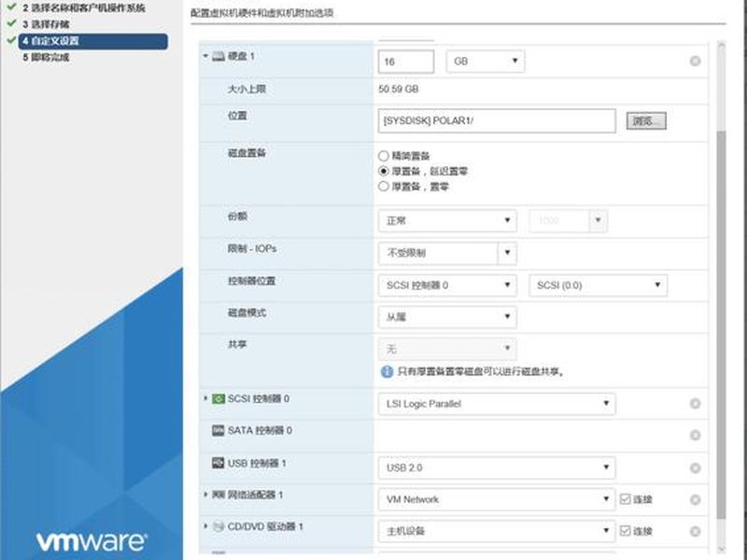
Task: Click the blue info icon about disk sharing
Action: pyautogui.click(x=387, y=371)
